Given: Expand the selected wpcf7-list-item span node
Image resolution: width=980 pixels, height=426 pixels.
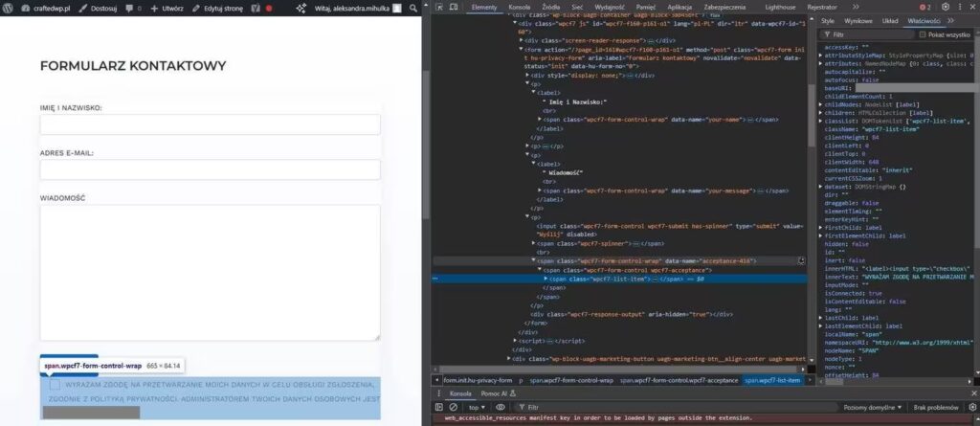Looking at the screenshot, I should [x=546, y=279].
